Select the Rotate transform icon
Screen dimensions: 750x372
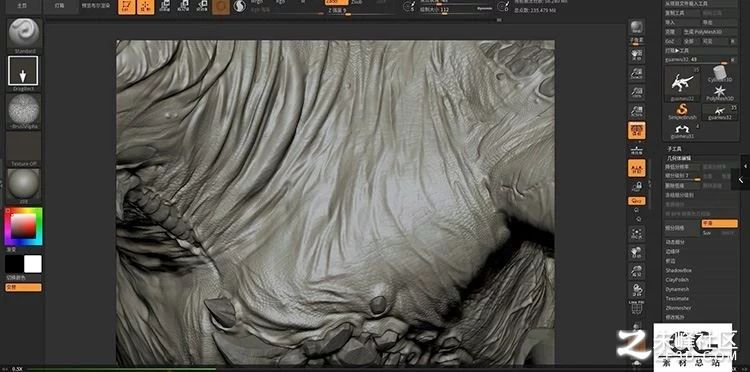tap(201, 7)
